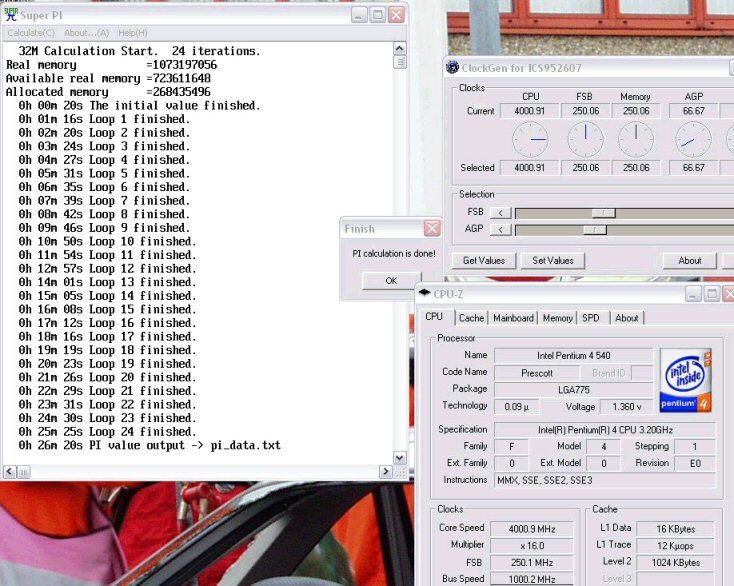Switch to the Mainboard tab in CPU-Z
This screenshot has width=734, height=586.
(513, 318)
